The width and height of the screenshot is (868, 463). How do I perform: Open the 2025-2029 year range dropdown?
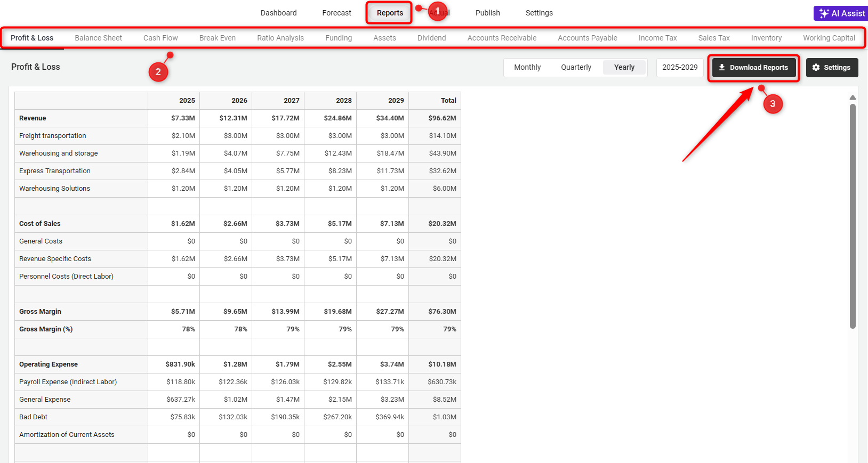(680, 67)
